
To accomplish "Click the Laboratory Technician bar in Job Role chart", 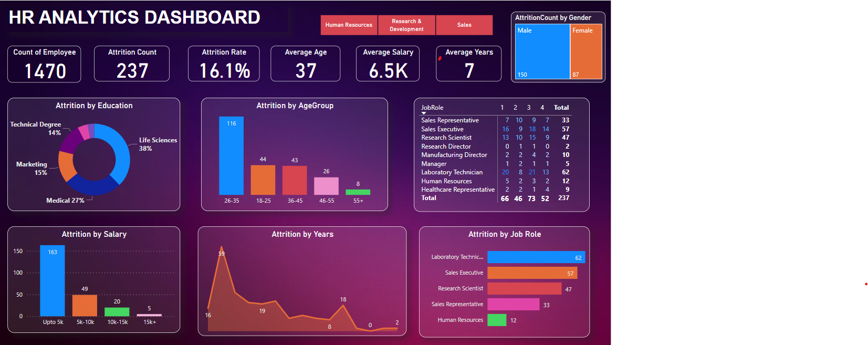I will pyautogui.click(x=536, y=257).
